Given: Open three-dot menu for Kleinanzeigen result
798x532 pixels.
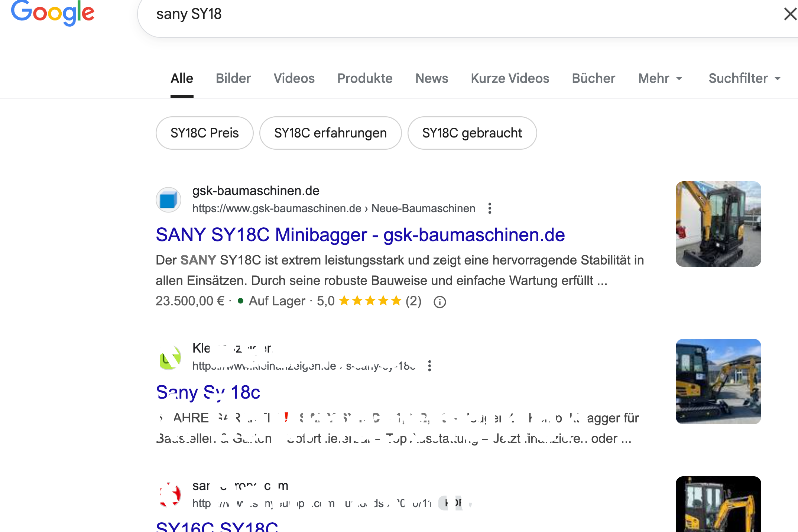Looking at the screenshot, I should pyautogui.click(x=429, y=366).
